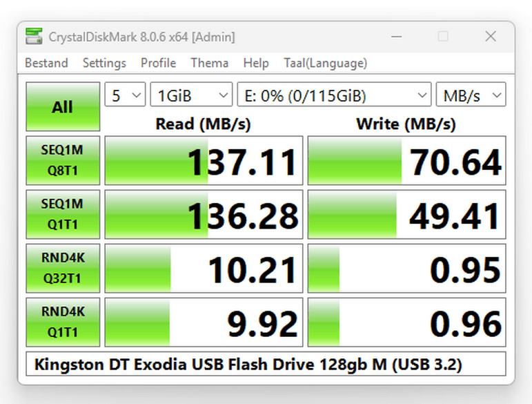The height and width of the screenshot is (404, 532).
Task: Close the CrystalDiskMark window
Action: coord(491,37)
